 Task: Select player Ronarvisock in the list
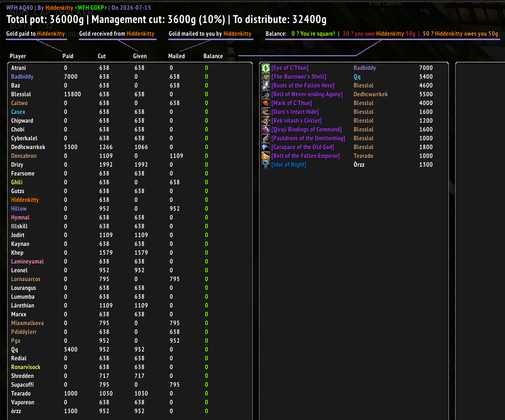coord(26,367)
